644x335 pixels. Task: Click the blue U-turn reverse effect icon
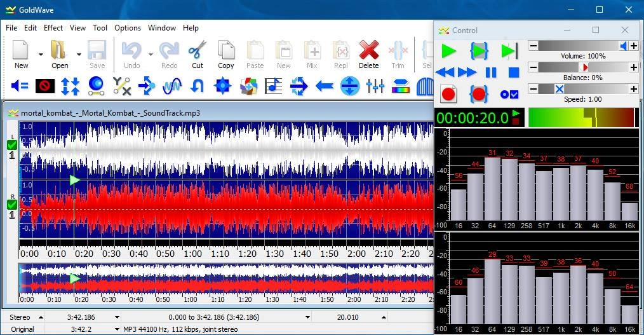click(x=197, y=86)
